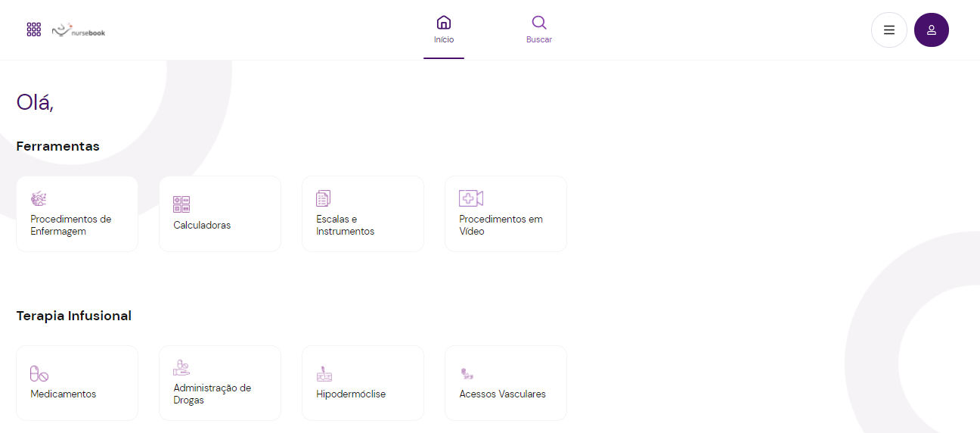Click the Hipodermóclise icon
The height and width of the screenshot is (433, 980).
(x=324, y=373)
